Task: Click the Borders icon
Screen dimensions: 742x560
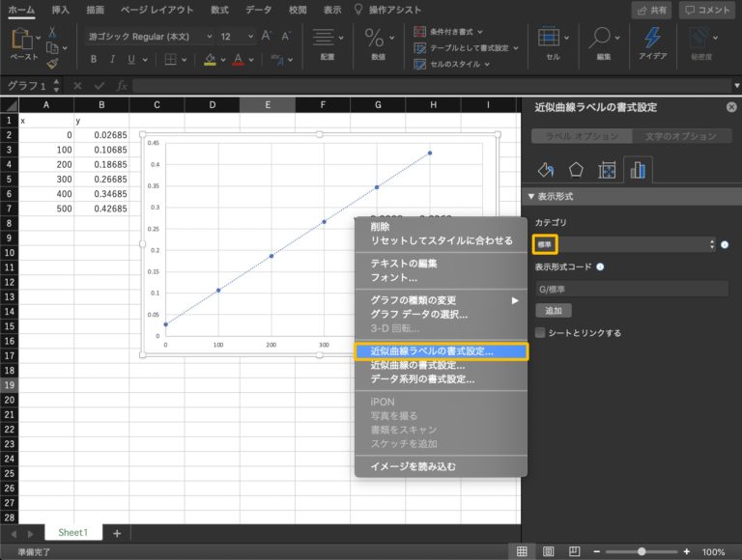Action: (170, 60)
